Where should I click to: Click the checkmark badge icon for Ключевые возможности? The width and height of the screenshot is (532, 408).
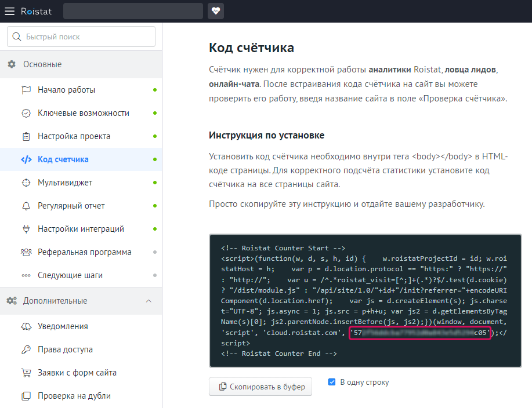26,113
